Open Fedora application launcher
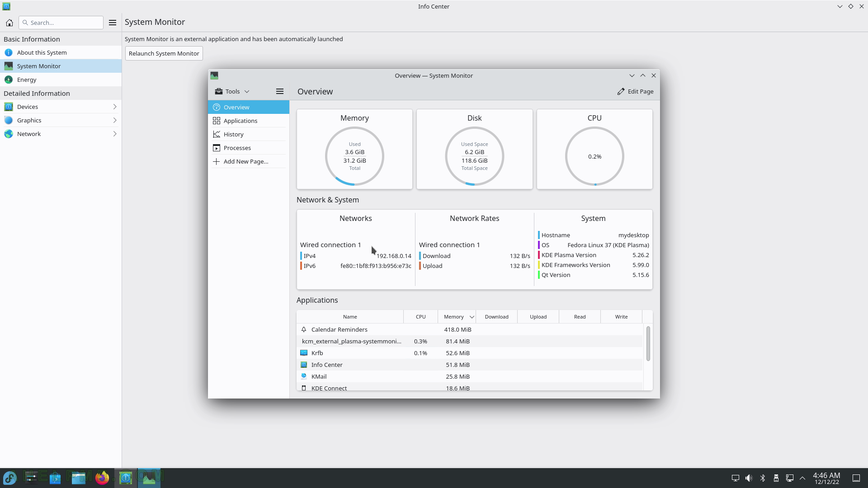 (10, 478)
